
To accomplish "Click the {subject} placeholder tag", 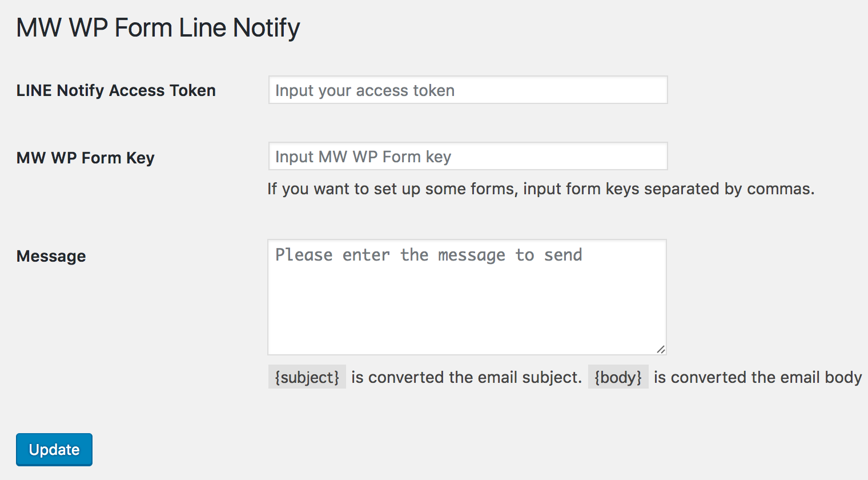I will click(x=307, y=377).
